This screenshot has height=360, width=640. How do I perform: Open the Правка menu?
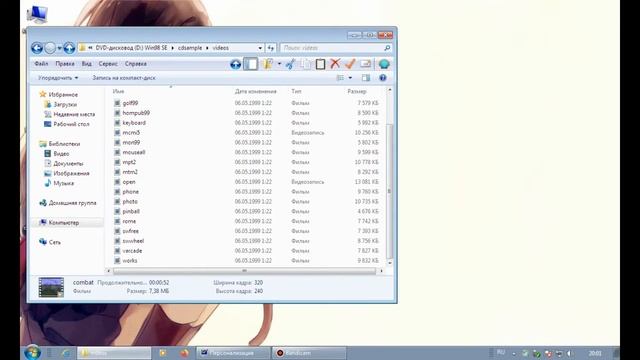point(65,64)
